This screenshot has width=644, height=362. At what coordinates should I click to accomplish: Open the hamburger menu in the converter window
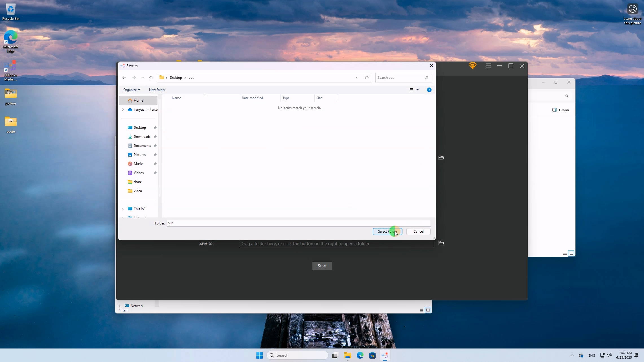point(488,66)
